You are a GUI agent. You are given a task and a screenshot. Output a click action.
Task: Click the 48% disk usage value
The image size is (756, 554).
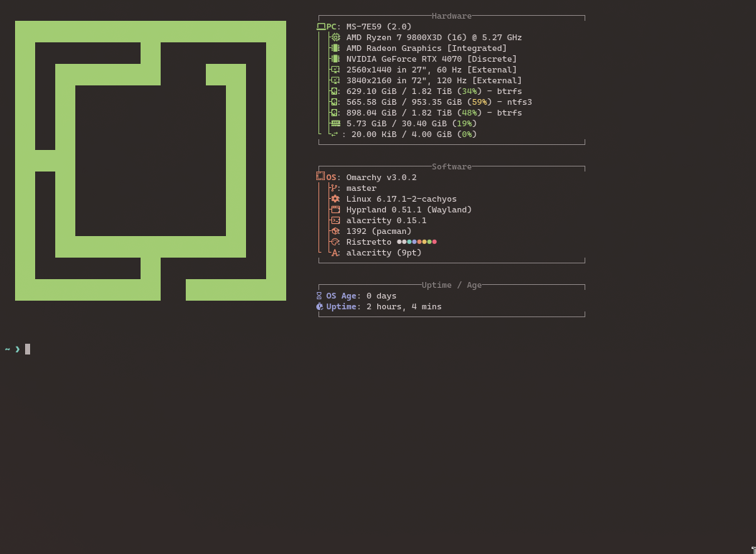469,113
